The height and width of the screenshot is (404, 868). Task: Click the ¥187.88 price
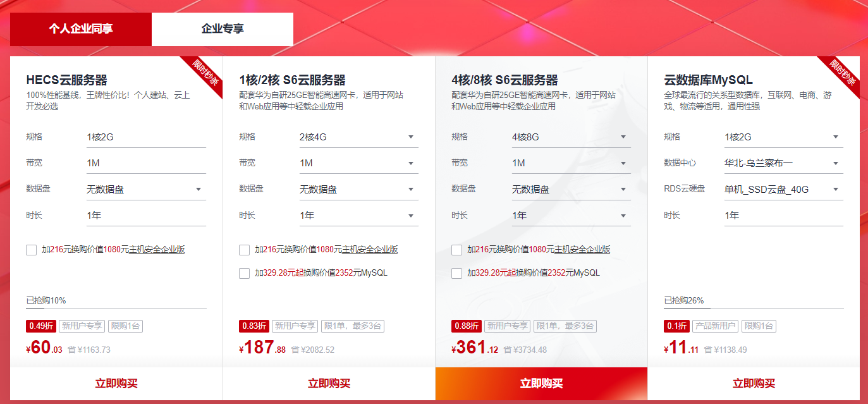[x=262, y=348]
